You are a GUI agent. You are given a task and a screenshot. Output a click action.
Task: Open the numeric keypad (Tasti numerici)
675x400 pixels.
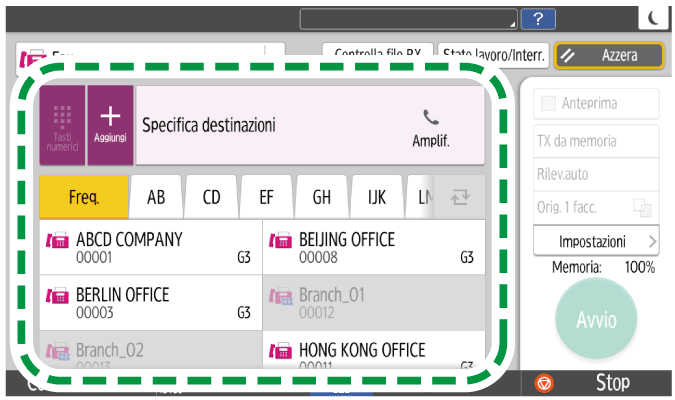(x=62, y=125)
